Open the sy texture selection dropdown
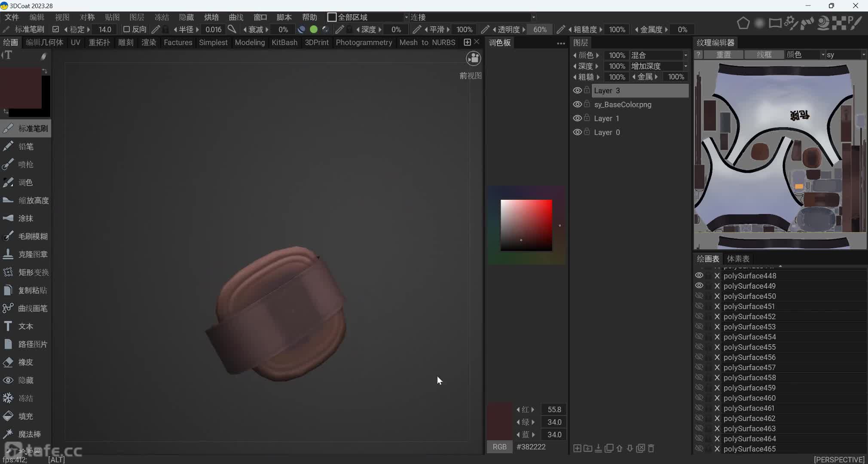 (846, 55)
